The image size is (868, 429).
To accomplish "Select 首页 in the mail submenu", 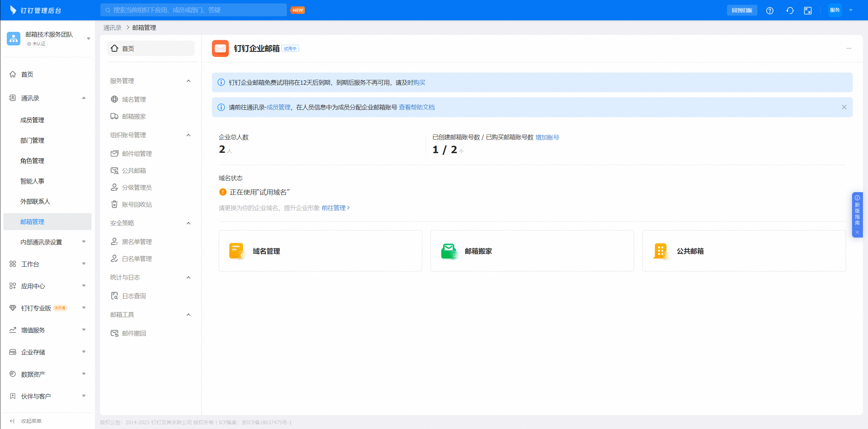I will (x=151, y=48).
